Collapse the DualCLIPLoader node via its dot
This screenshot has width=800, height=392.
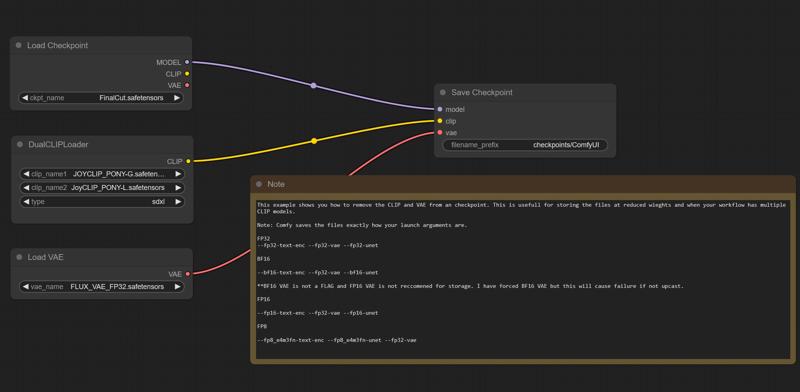20,144
